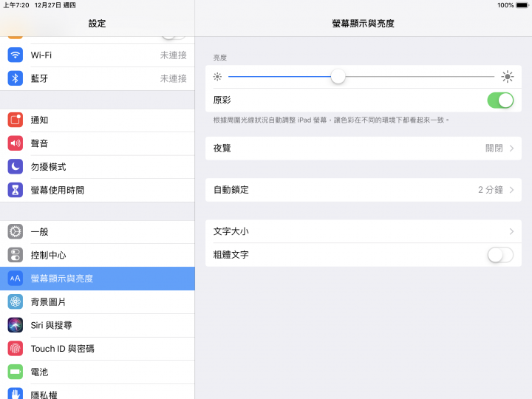The height and width of the screenshot is (399, 532).
Task: Open 勿擾模式 settings row
Action: click(98, 166)
